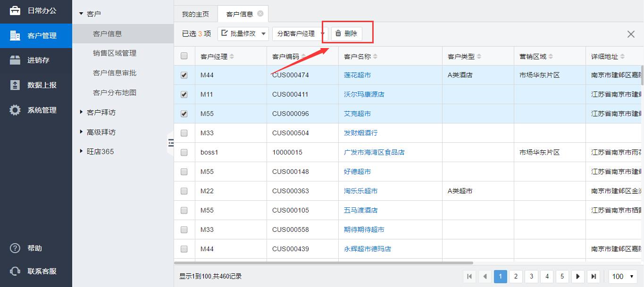Tick the checkbox for 发财烟酒行 row

coord(184,133)
